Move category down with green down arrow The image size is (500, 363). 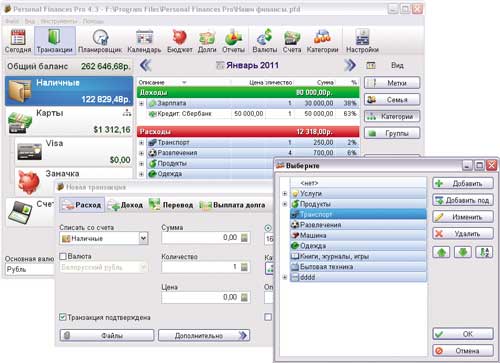click(x=463, y=252)
